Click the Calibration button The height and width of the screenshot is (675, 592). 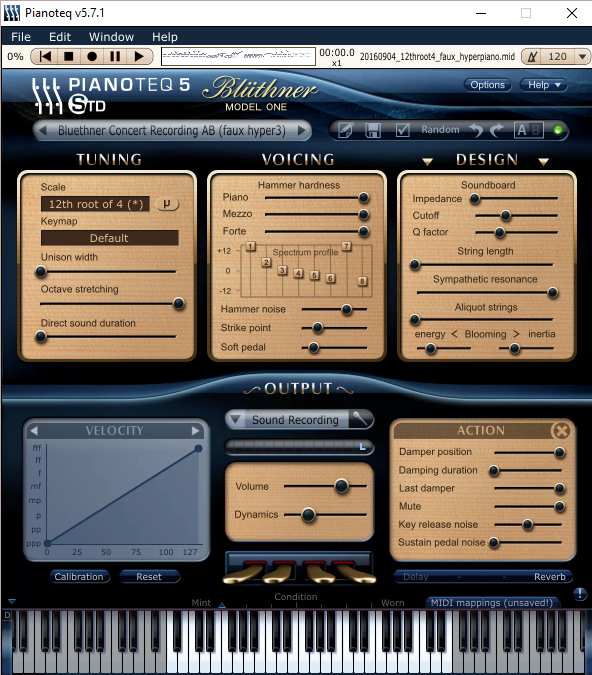point(79,576)
